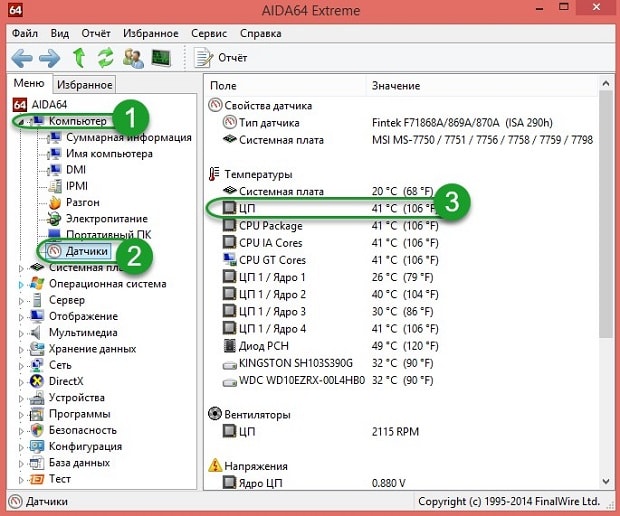This screenshot has width=620, height=516.
Task: Click the DirectX icon in tree
Action: (37, 381)
